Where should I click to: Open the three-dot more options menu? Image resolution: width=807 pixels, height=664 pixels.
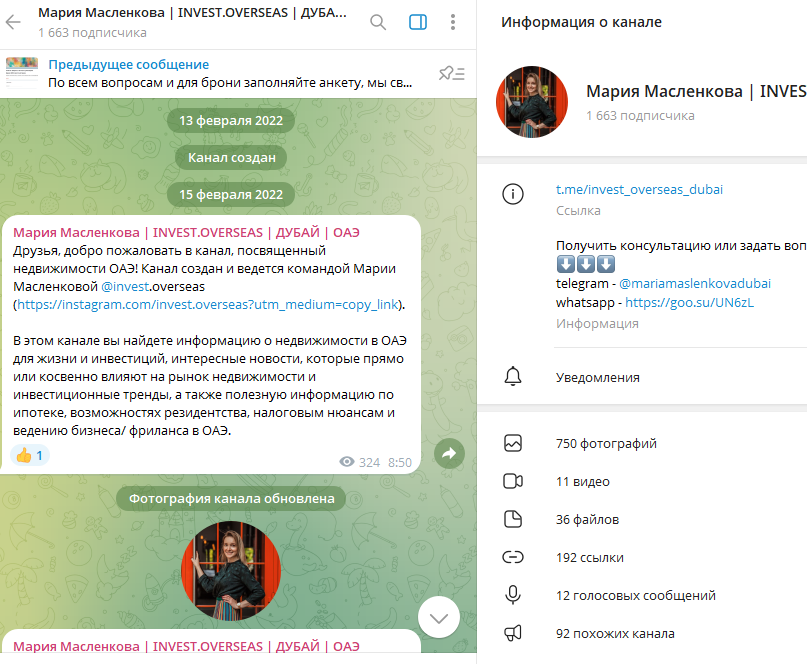point(453,22)
